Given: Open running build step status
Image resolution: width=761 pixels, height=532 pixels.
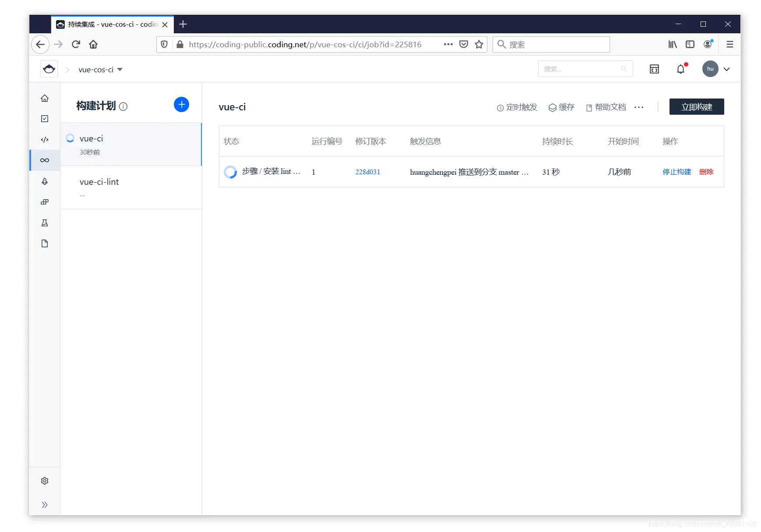Looking at the screenshot, I should [262, 172].
